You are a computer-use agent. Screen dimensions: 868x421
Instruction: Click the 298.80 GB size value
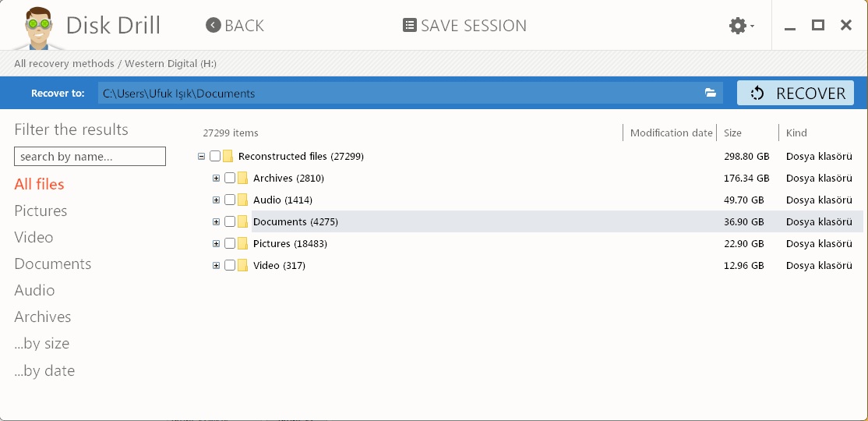click(746, 156)
